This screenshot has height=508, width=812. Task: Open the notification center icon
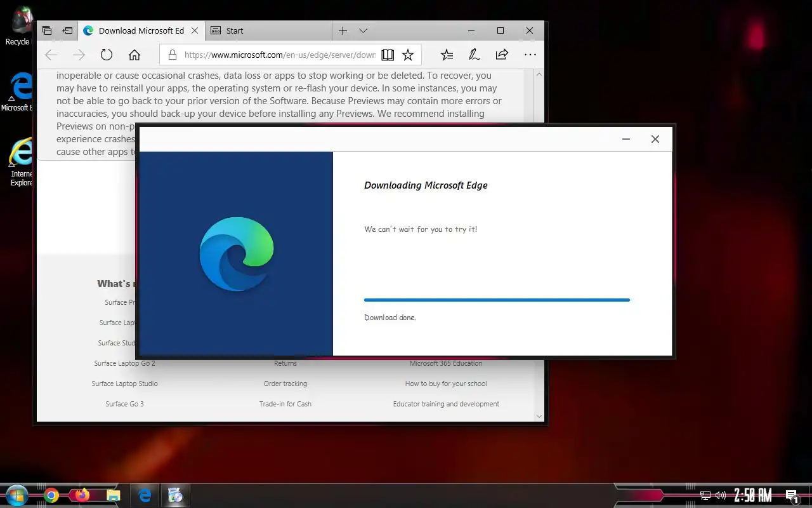tap(792, 496)
